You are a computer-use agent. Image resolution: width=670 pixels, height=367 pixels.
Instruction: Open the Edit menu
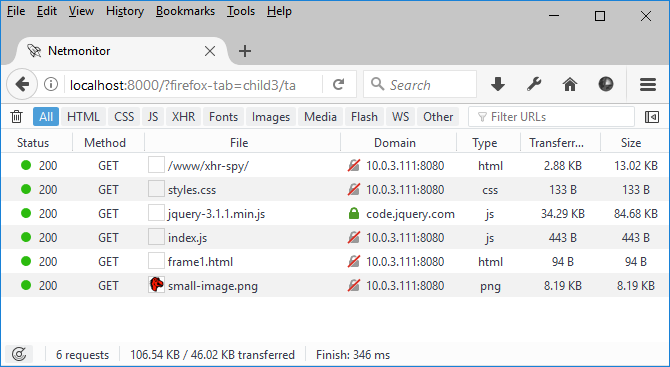(x=47, y=11)
